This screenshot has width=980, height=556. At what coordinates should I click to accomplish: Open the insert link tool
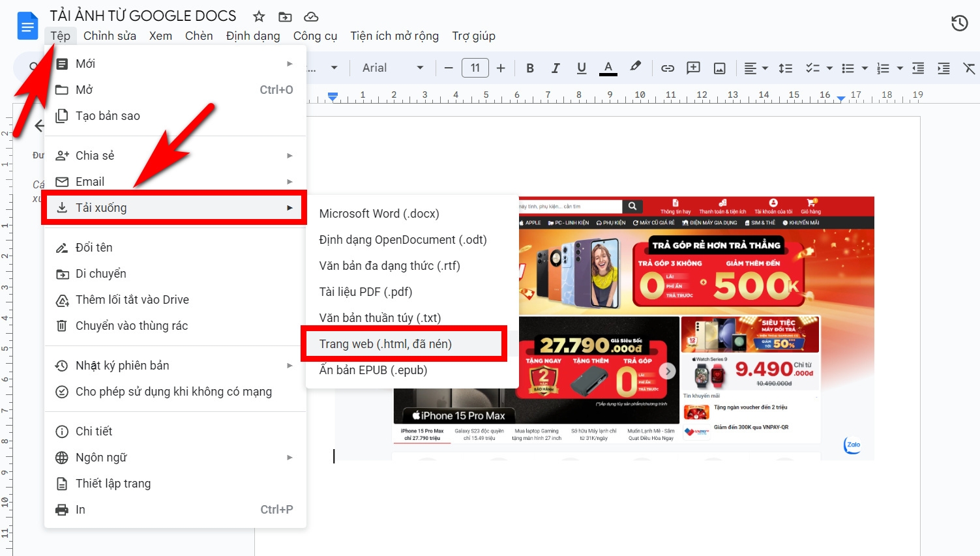pos(667,67)
